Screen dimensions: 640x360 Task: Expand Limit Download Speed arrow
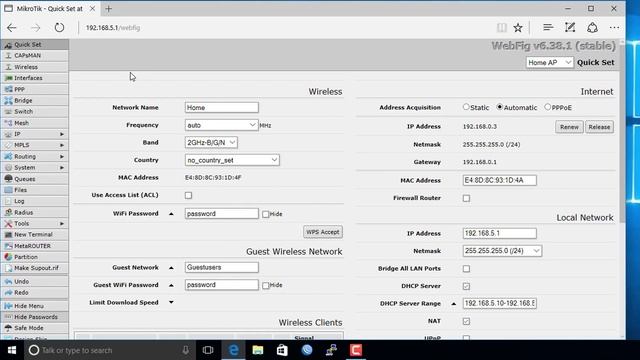tap(171, 302)
